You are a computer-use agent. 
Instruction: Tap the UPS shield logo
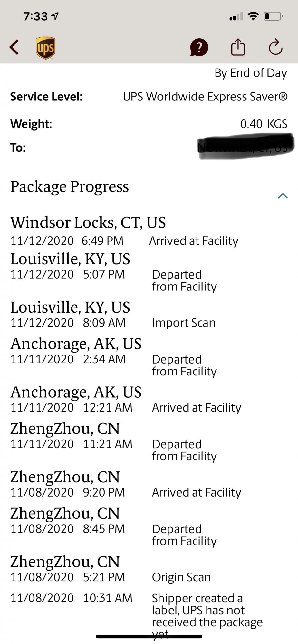(45, 48)
